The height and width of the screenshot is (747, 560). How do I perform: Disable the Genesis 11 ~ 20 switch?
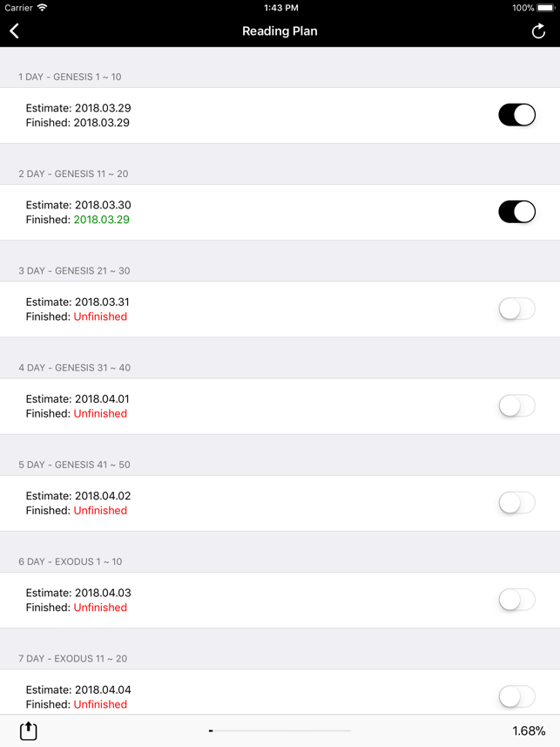tap(516, 212)
